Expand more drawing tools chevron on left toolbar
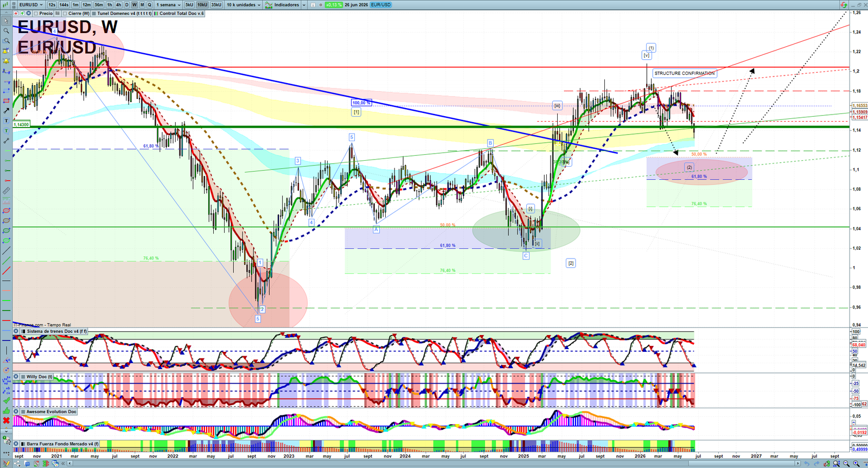 6,431
